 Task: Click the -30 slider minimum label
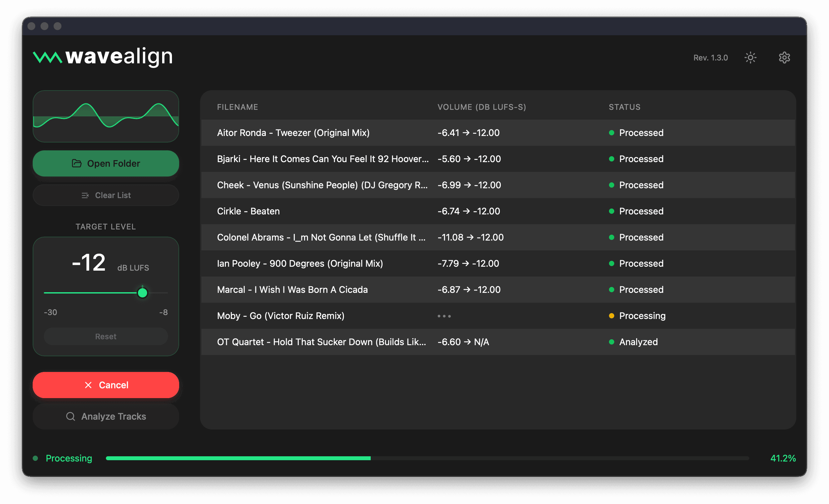pos(50,312)
